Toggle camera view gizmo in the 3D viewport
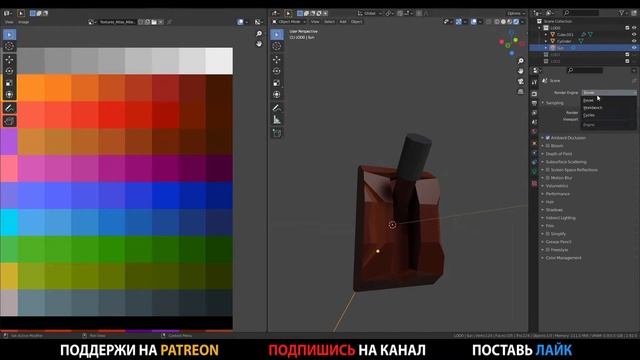The height and width of the screenshot is (360, 640). [x=520, y=81]
